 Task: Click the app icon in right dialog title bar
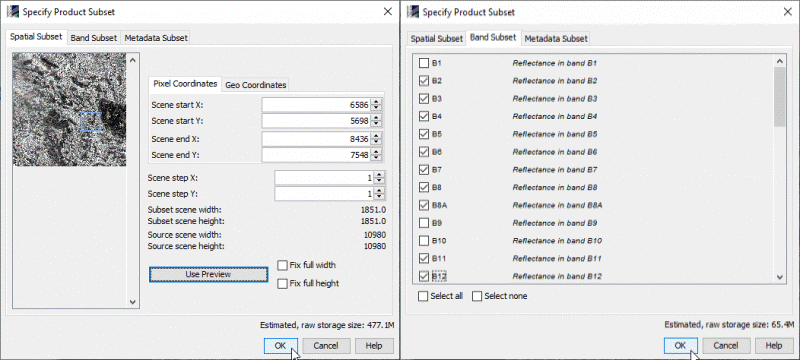coord(413,11)
